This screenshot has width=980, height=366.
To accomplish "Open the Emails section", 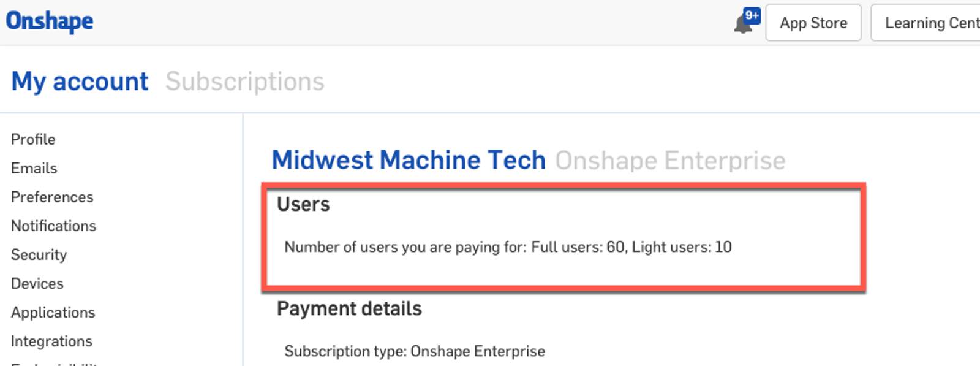I will pyautogui.click(x=34, y=168).
